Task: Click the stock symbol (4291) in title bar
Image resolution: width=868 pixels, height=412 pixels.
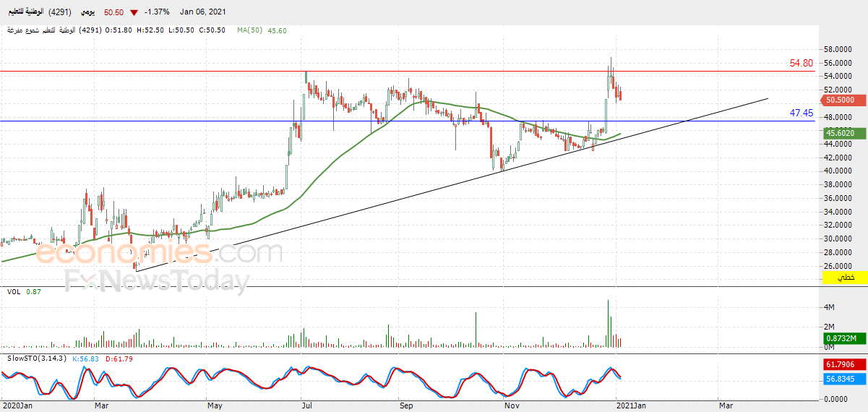Action: pos(59,12)
